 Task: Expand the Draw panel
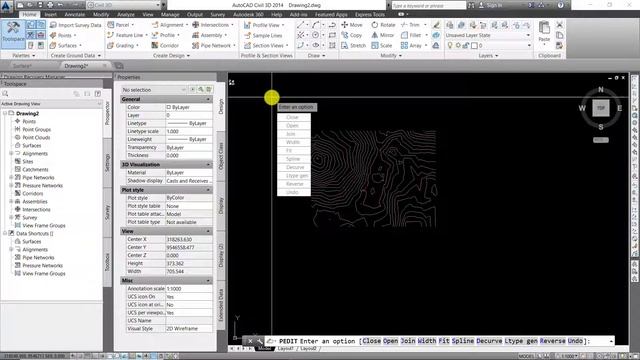[316, 56]
